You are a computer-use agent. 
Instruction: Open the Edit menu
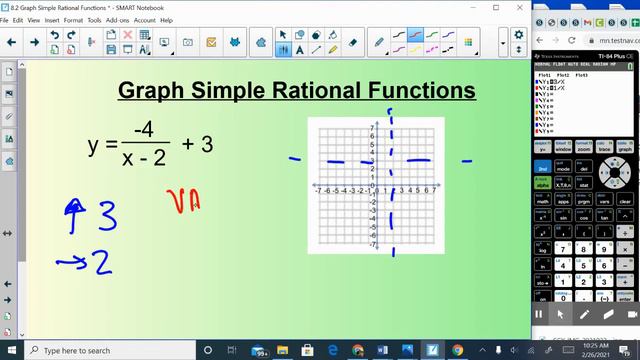18,20
